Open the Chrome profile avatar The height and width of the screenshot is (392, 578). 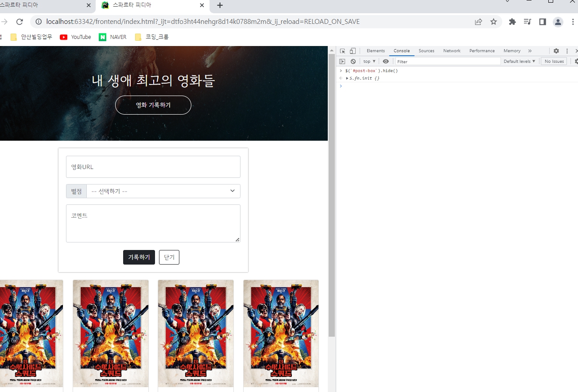(558, 22)
